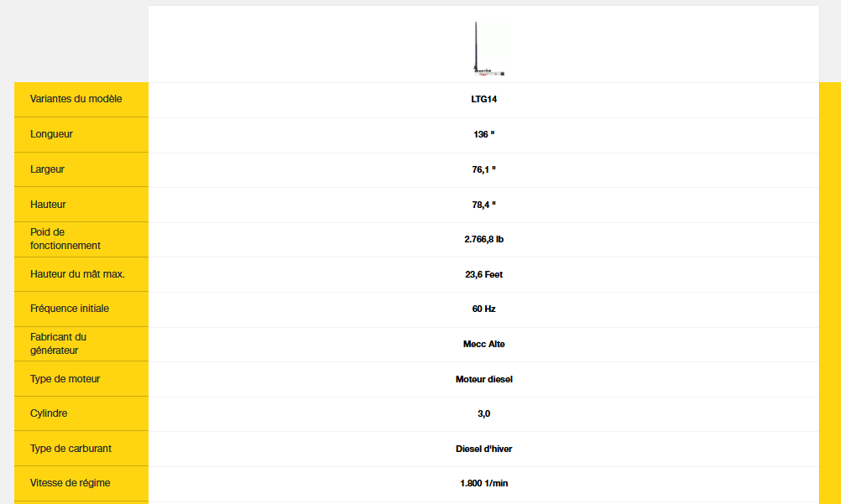Select the 136" length value
Viewport: 841px width, 504px height.
pos(483,134)
